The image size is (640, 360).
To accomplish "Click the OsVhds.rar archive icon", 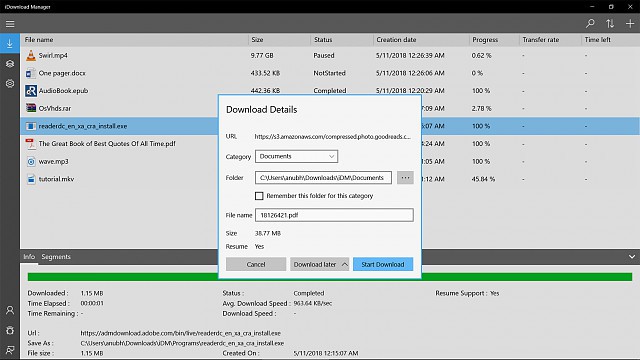I will 31,108.
